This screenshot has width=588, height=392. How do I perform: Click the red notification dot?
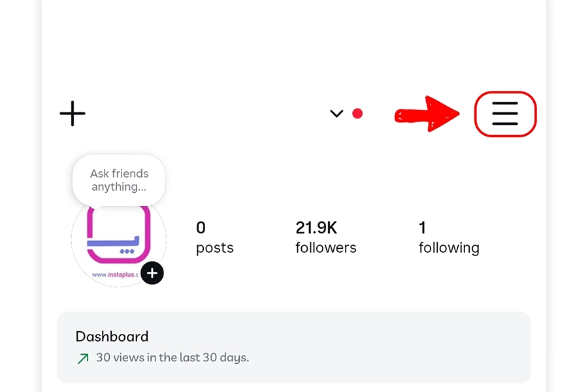357,114
